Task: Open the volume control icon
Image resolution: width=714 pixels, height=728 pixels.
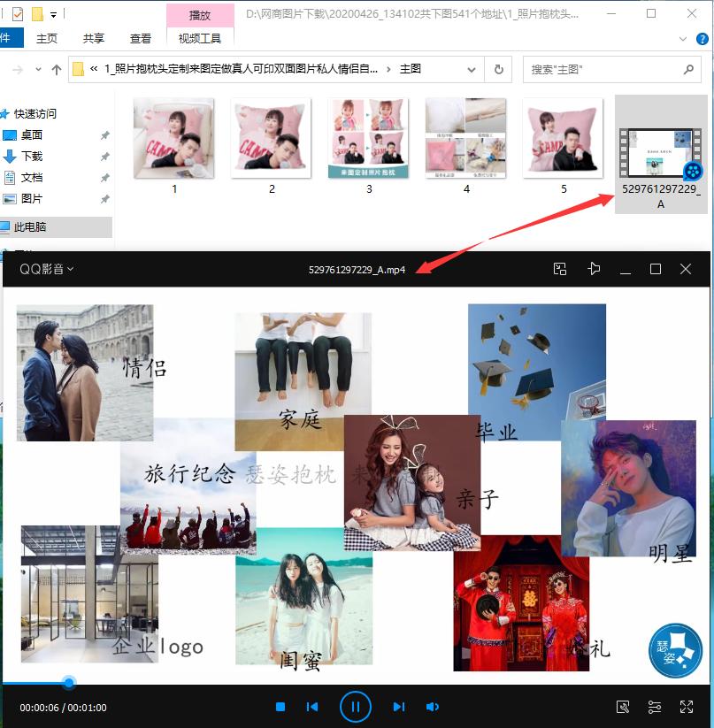Action: pyautogui.click(x=433, y=706)
